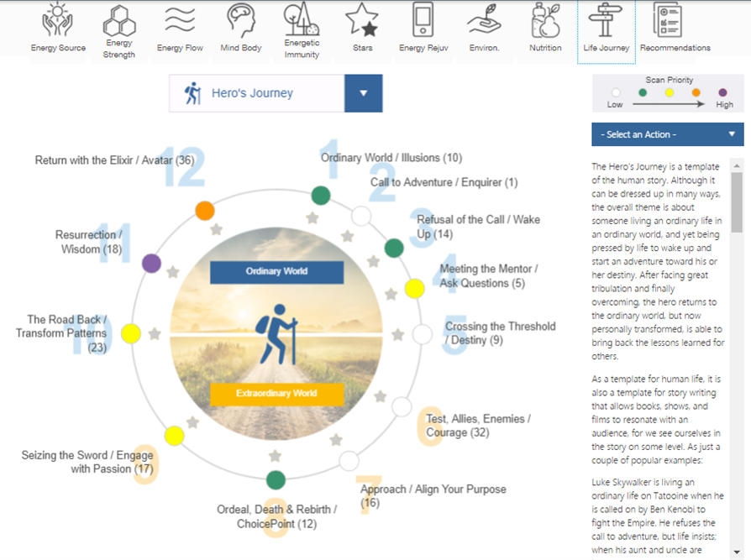Click 'Approach / Align Your Purpose (16)' label
Viewport: 751px width, 560px height.
click(433, 496)
